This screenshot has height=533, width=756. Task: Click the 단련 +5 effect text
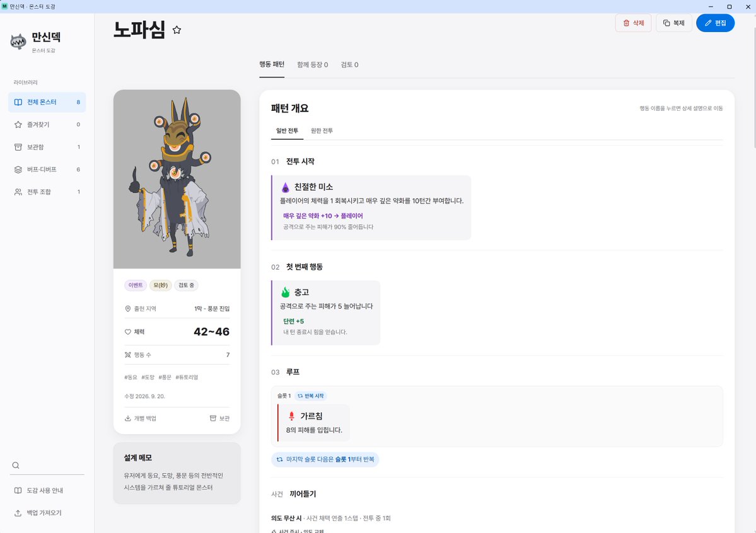coord(293,321)
